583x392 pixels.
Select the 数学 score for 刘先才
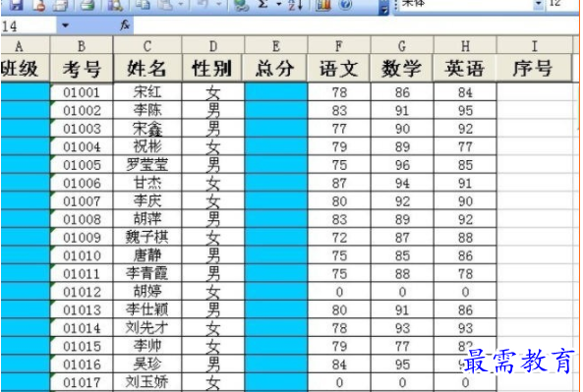402,328
